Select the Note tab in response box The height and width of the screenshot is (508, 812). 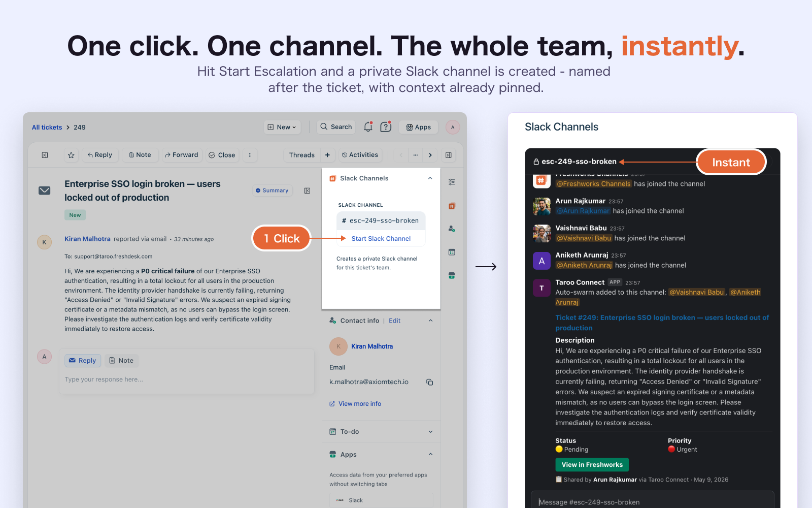(122, 361)
